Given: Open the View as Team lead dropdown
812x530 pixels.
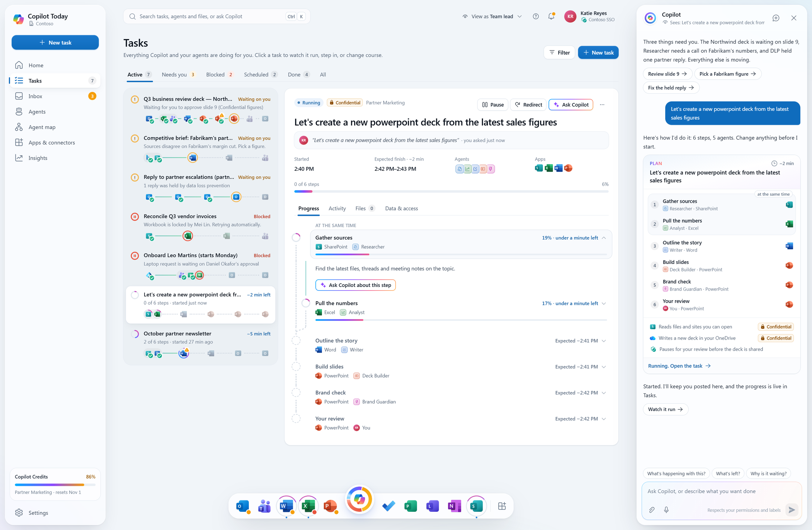Looking at the screenshot, I should click(x=492, y=16).
